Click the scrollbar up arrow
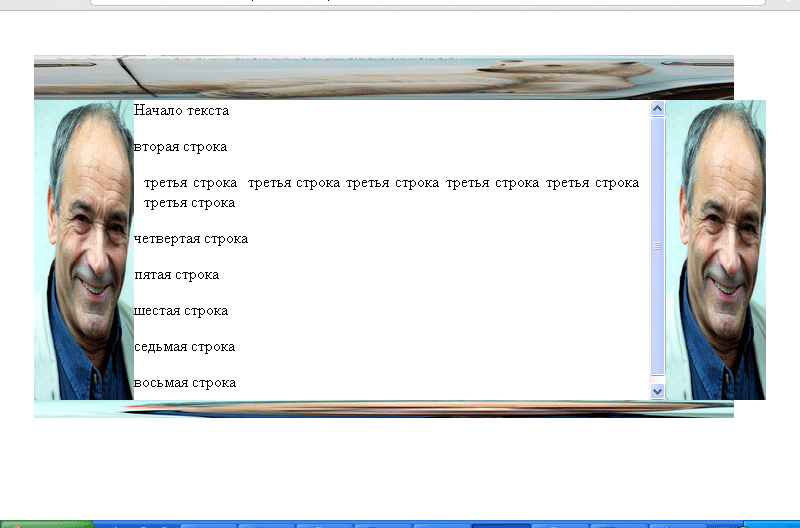 [657, 109]
